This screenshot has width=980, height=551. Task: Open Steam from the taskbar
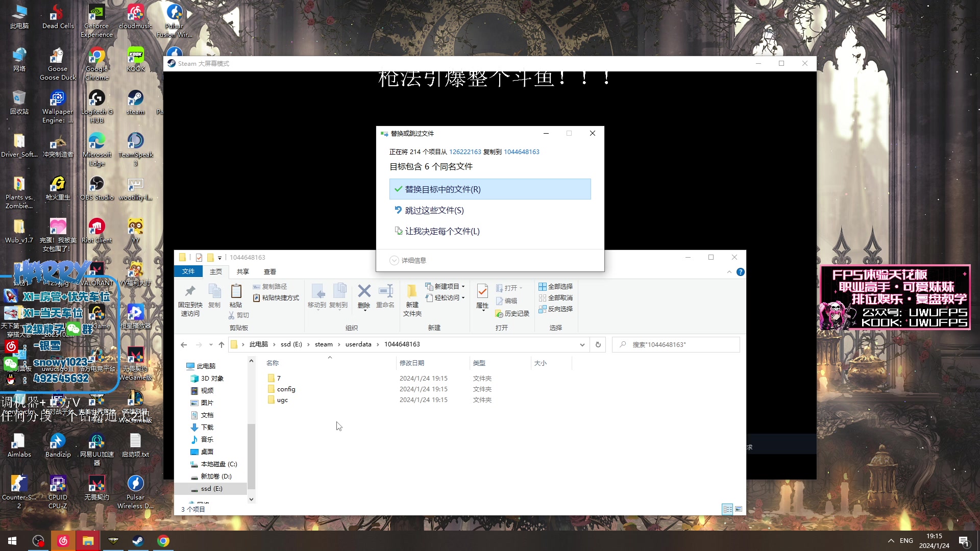[138, 541]
